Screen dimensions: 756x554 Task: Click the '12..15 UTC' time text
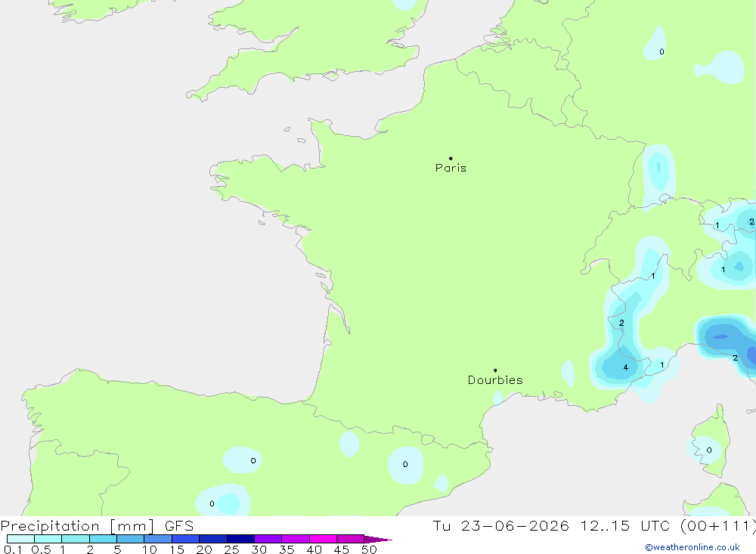coord(625,525)
